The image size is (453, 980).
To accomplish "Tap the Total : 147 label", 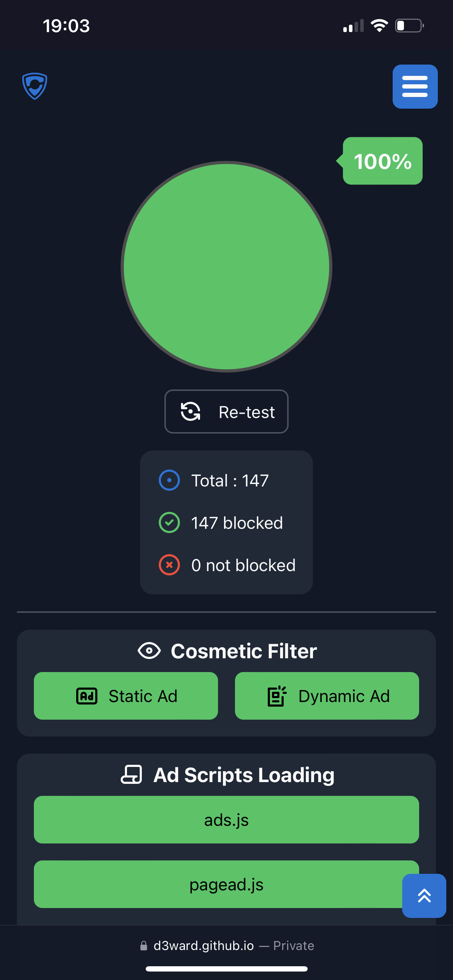I will coord(230,480).
